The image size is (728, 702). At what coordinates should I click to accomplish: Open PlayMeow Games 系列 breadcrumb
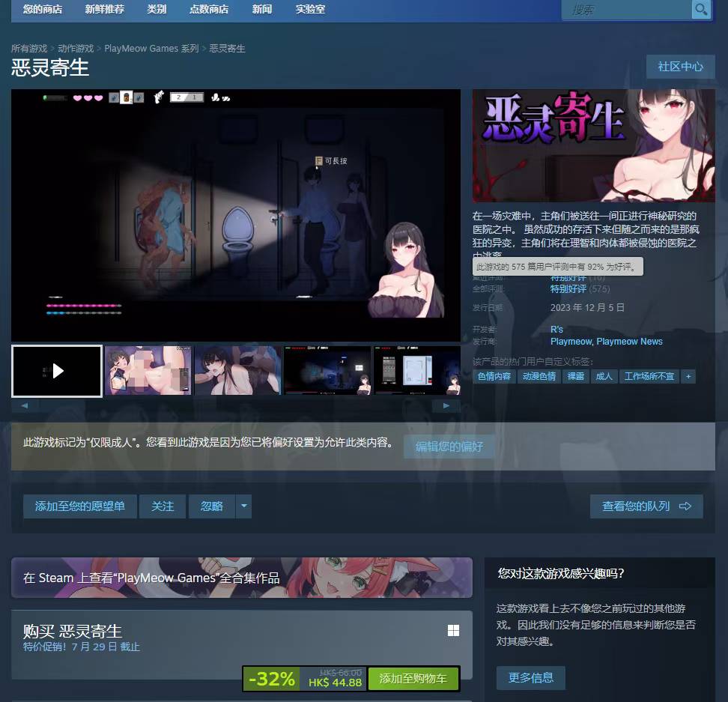click(x=151, y=48)
